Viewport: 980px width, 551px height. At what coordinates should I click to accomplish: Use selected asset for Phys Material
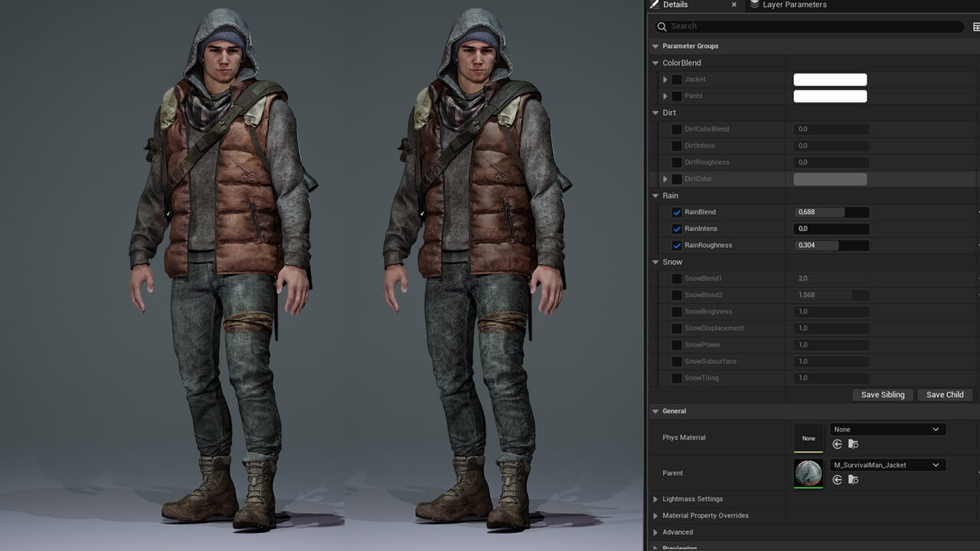click(x=838, y=444)
